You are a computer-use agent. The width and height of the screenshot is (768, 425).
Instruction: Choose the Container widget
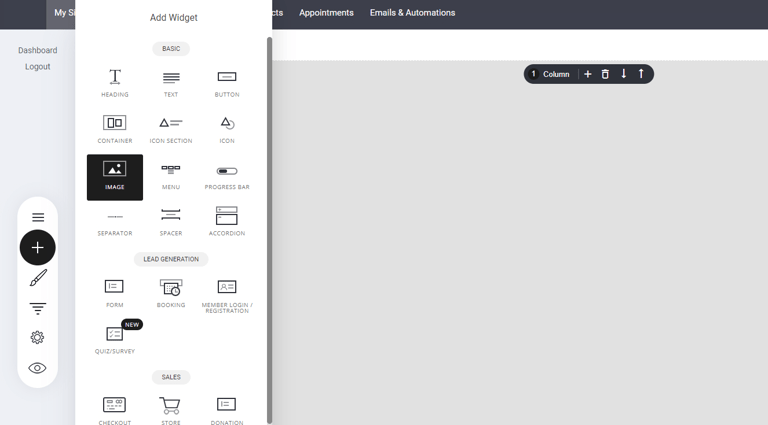click(115, 129)
